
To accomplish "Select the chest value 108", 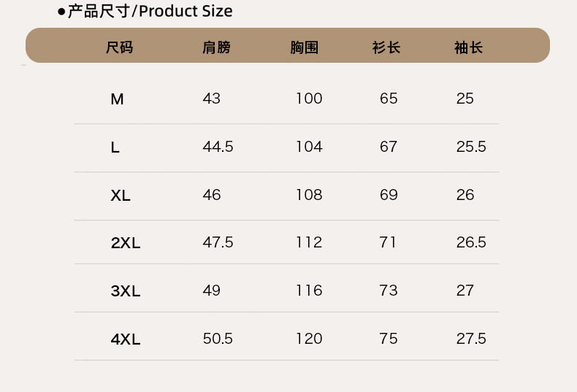I will (x=309, y=195).
